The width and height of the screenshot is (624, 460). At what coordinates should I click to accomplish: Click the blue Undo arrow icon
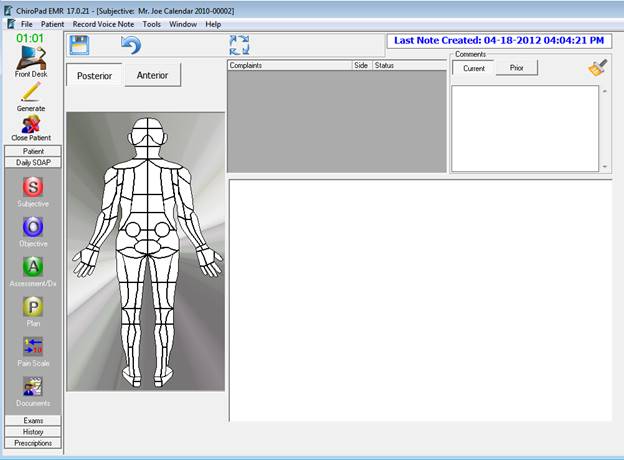[x=131, y=45]
